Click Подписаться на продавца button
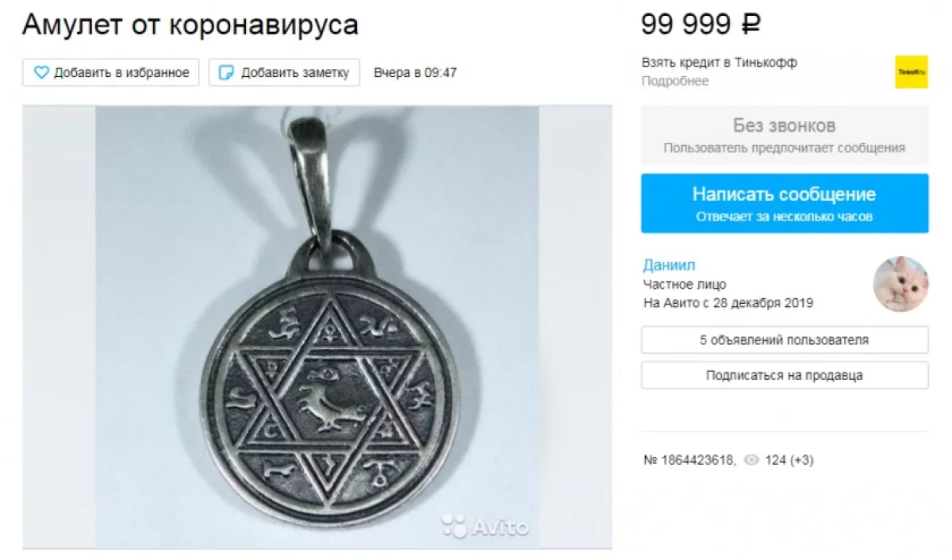Viewport: 952px width, 560px height. [785, 375]
